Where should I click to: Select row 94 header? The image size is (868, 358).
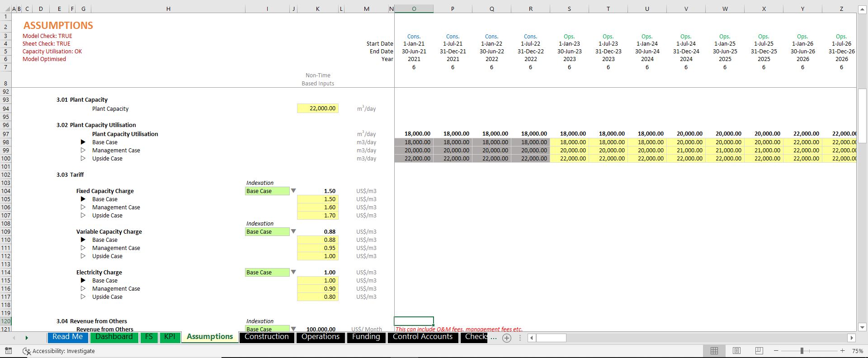coord(5,108)
